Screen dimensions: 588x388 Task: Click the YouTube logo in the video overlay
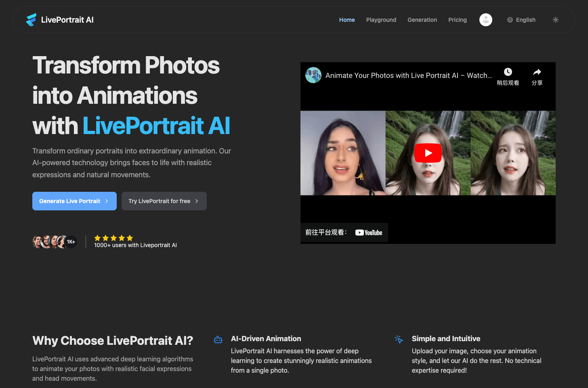[x=368, y=232]
